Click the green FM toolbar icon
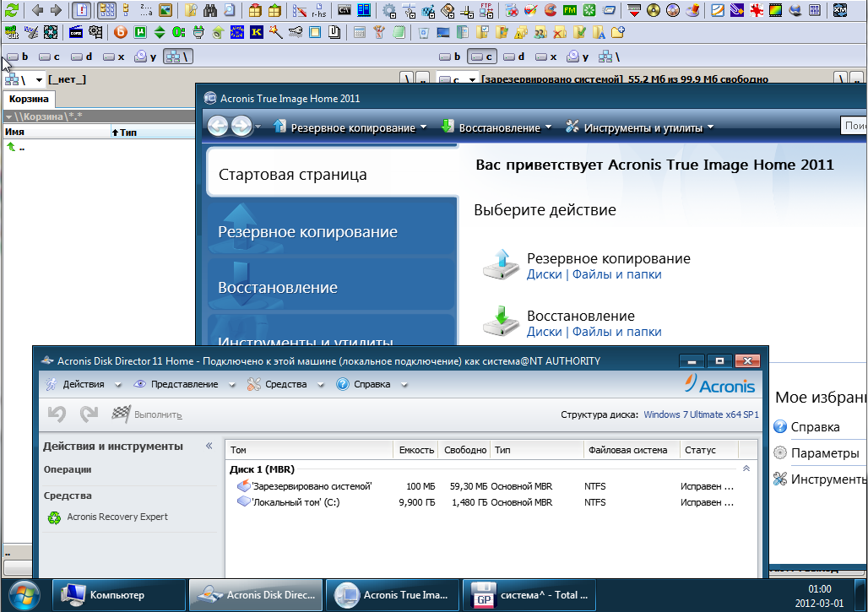 tap(569, 10)
